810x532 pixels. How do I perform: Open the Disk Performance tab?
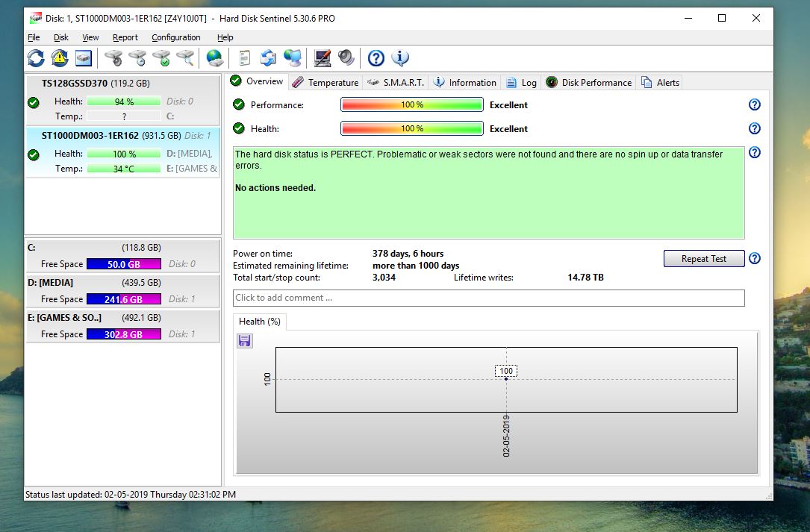click(x=588, y=83)
